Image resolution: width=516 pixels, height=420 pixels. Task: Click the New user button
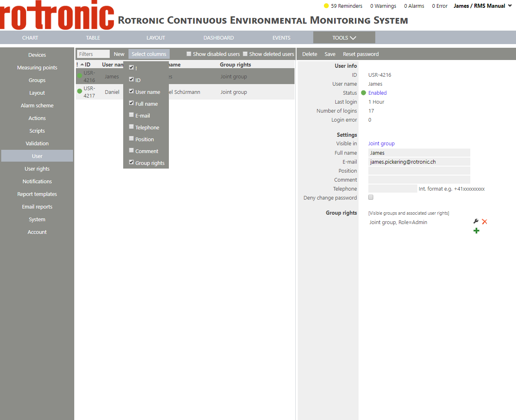119,54
